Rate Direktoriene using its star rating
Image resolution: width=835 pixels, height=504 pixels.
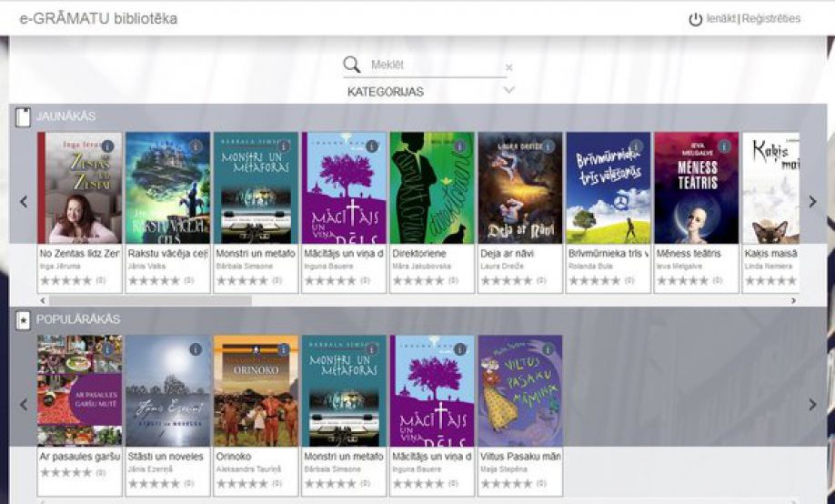pos(418,281)
